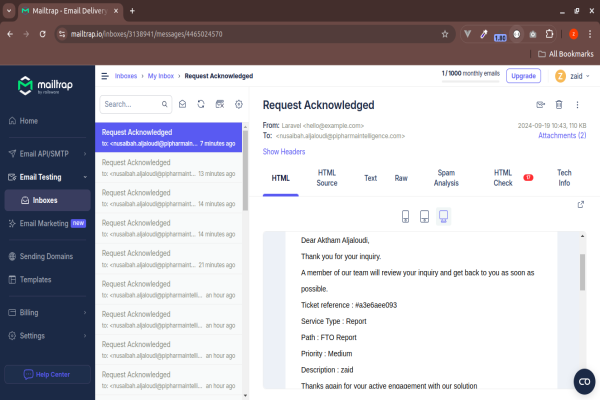This screenshot has height=400, width=600.
Task: Open the Spam Analysis tab
Action: (x=446, y=178)
